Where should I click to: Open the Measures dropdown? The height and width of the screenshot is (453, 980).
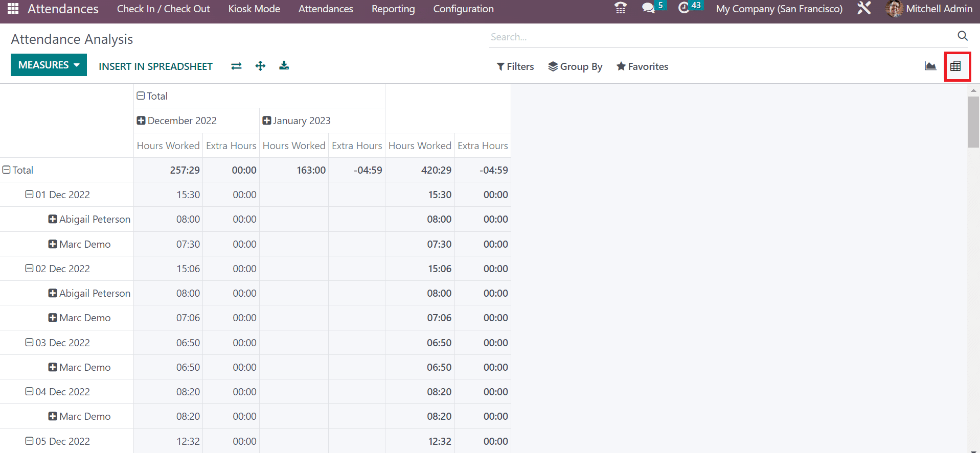pos(49,65)
